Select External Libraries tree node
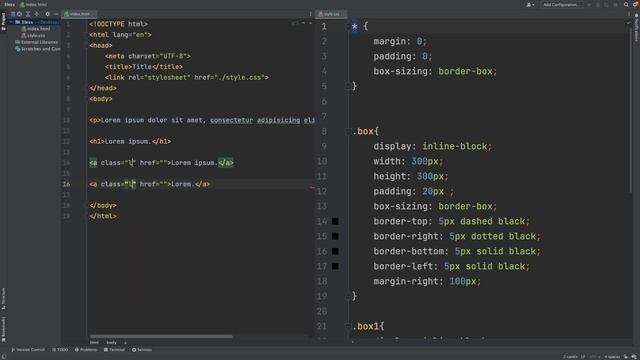This screenshot has height=360, width=640. (37, 42)
